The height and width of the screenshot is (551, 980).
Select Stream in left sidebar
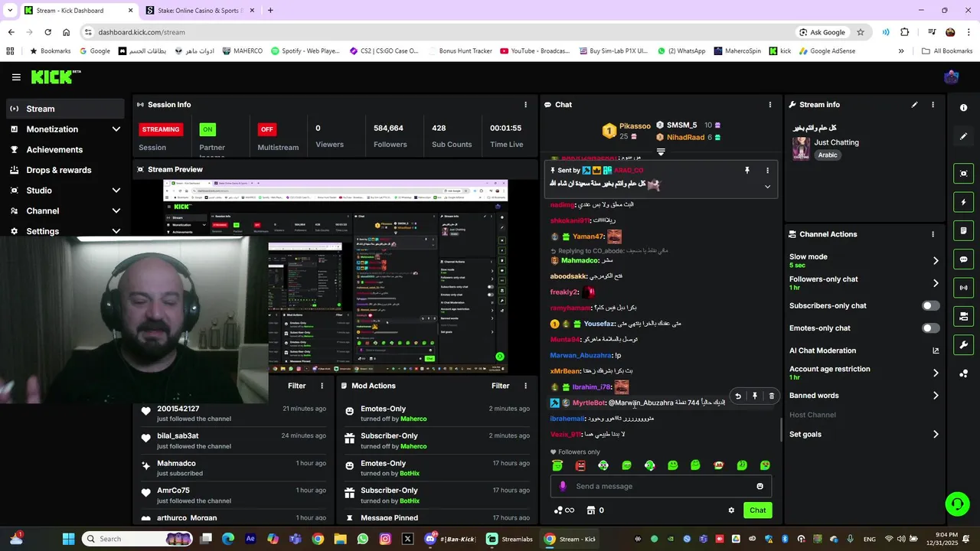(x=65, y=109)
